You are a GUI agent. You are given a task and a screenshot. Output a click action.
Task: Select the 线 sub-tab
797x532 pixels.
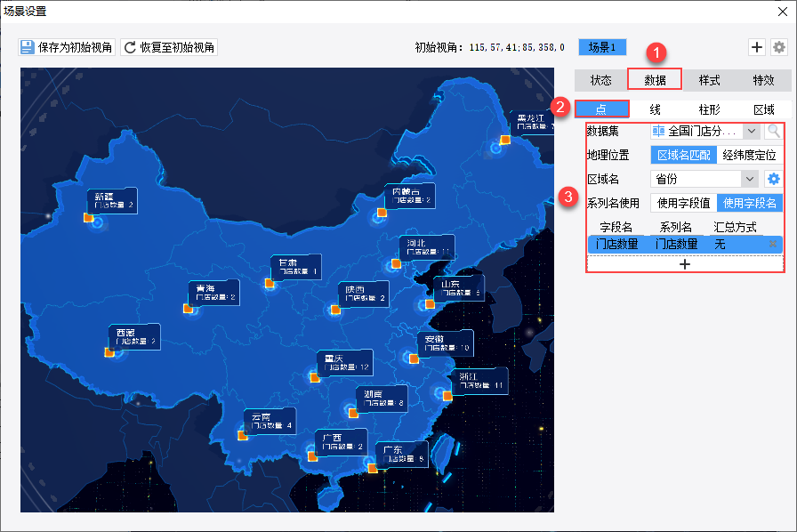point(656,109)
